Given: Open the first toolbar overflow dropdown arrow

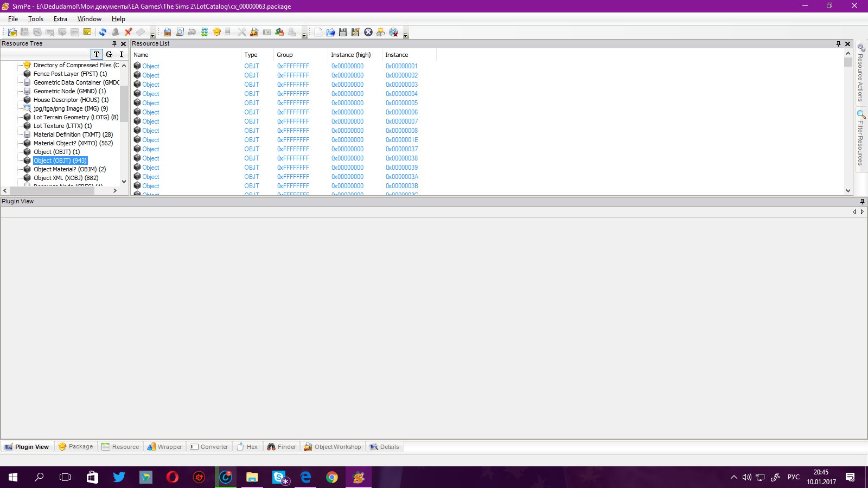Looking at the screenshot, I should point(152,35).
